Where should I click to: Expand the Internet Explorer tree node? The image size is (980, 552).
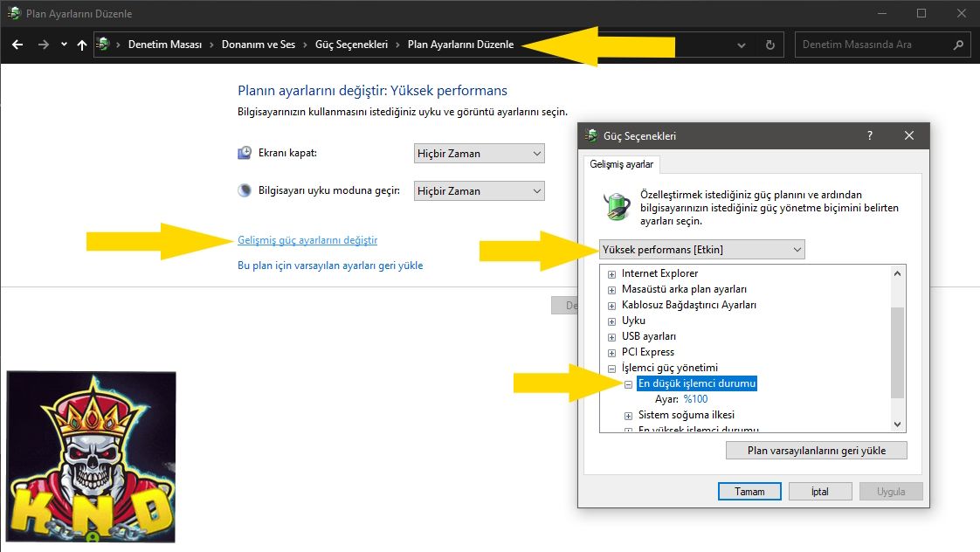coord(612,273)
